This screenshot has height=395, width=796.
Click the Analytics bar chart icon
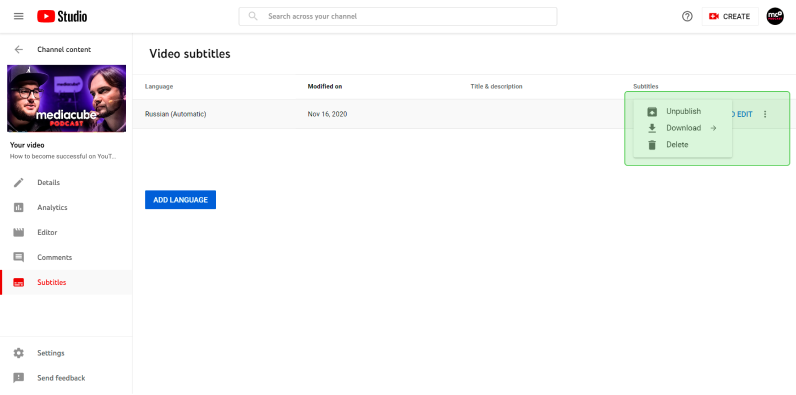(x=19, y=207)
